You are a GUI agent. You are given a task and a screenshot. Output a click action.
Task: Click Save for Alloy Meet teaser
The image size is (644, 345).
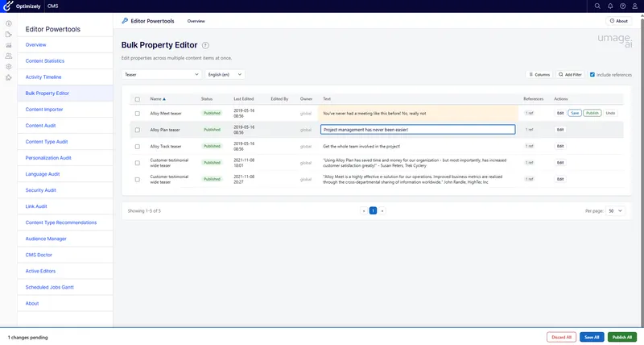pos(575,113)
